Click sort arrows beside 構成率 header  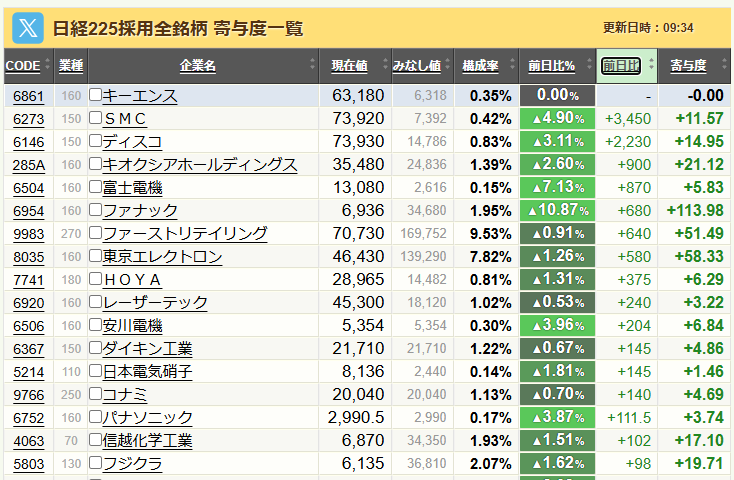click(x=506, y=66)
